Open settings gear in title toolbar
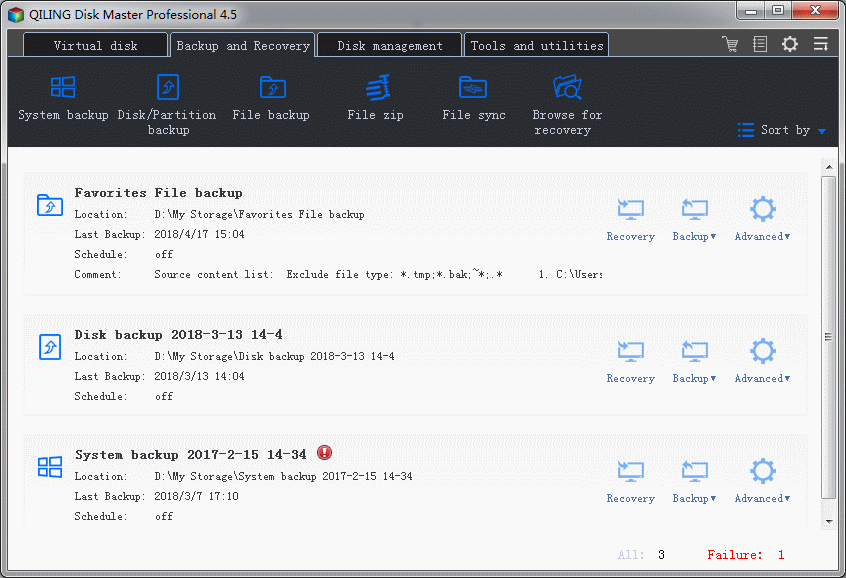Viewport: 846px width, 578px height. [790, 44]
